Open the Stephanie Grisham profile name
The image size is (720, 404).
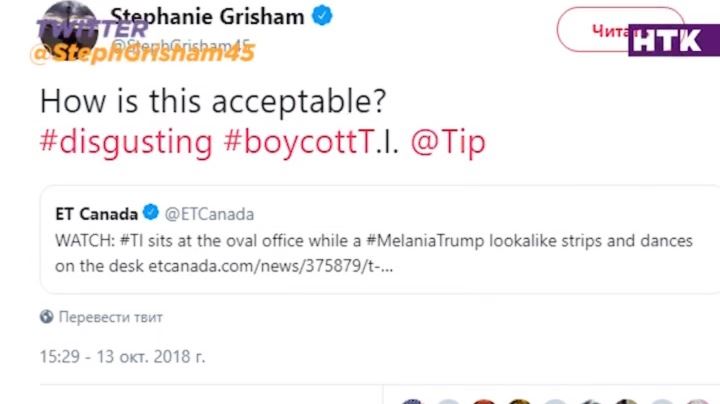point(207,16)
